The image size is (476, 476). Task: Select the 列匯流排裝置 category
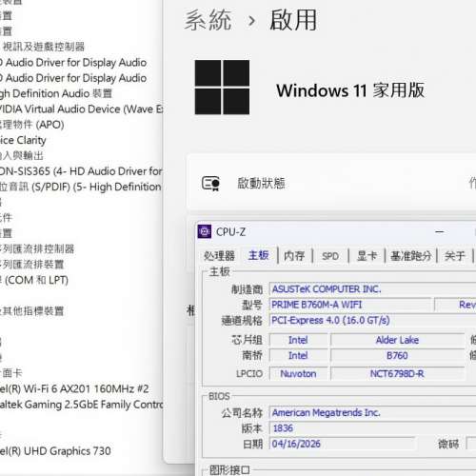[32, 265]
